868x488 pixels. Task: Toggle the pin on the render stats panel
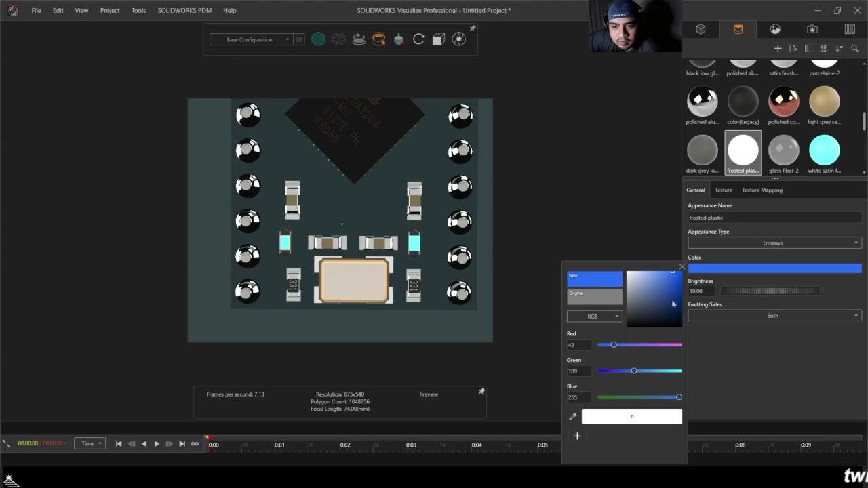click(481, 392)
